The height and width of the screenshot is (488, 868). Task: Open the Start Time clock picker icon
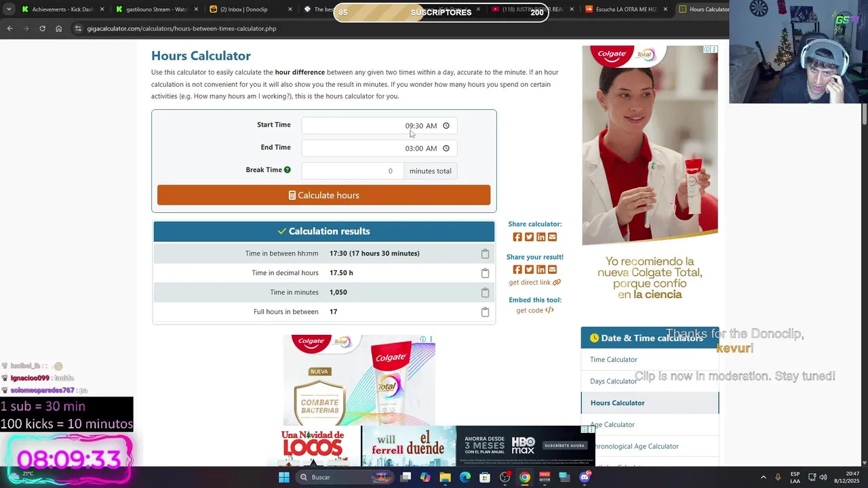446,125
